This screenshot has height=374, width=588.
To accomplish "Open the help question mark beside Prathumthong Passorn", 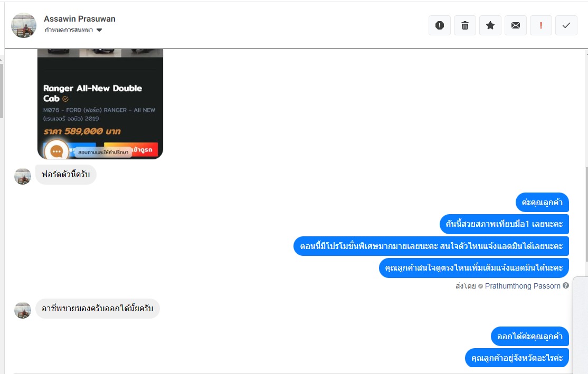I will [x=566, y=285].
